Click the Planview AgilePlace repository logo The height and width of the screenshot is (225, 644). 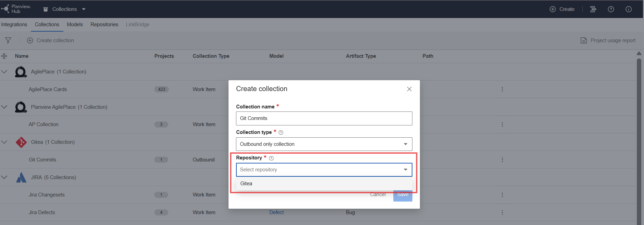tap(21, 107)
